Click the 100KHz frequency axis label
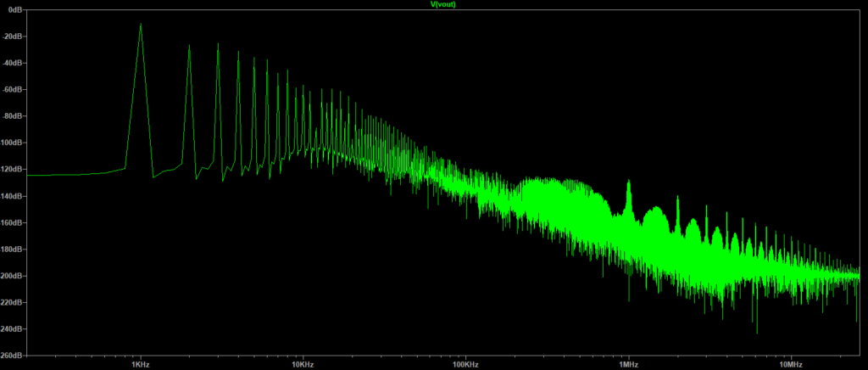Screen dimensions: 868x370 [x=465, y=363]
